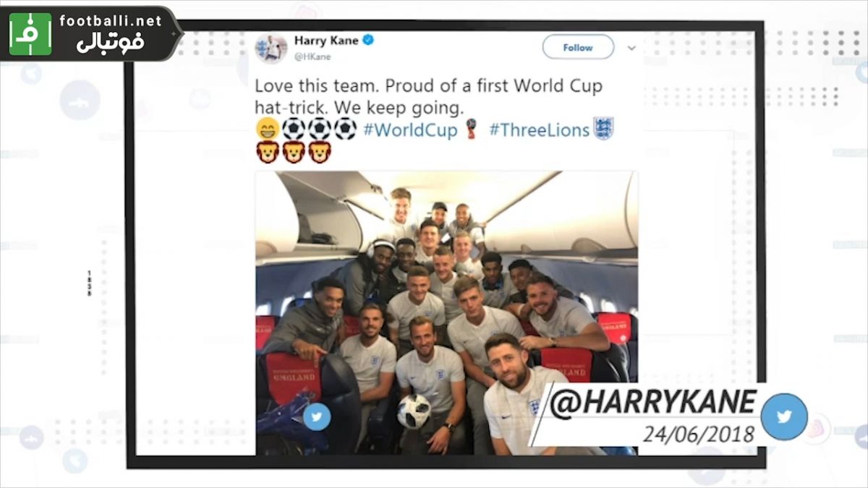Click the @HARRYKANE caption banner
Screen dimensions: 868x488
[652, 403]
